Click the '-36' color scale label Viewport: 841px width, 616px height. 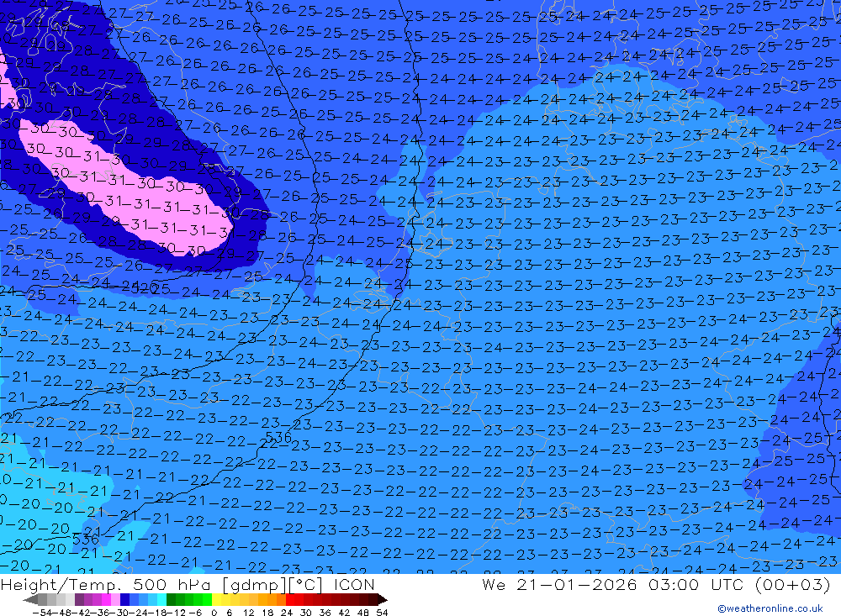(x=102, y=613)
